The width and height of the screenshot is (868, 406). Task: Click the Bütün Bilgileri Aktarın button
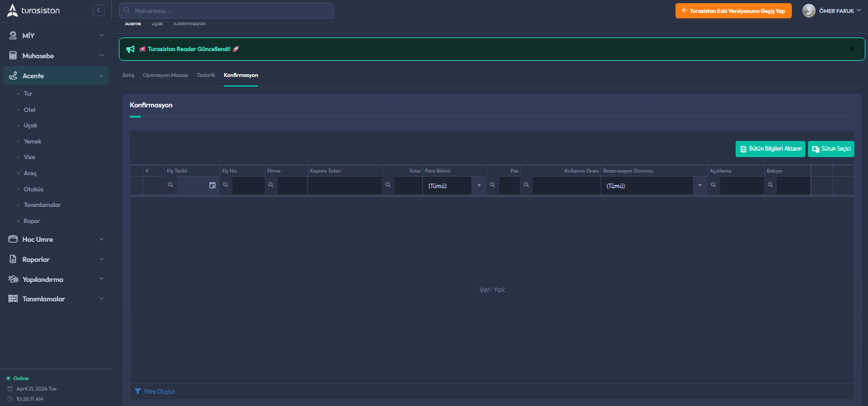point(770,149)
